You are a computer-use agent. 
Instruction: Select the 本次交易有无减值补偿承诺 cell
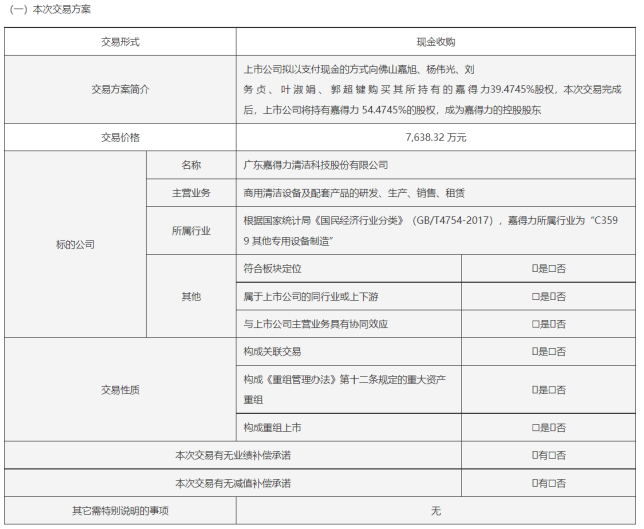[x=233, y=483]
